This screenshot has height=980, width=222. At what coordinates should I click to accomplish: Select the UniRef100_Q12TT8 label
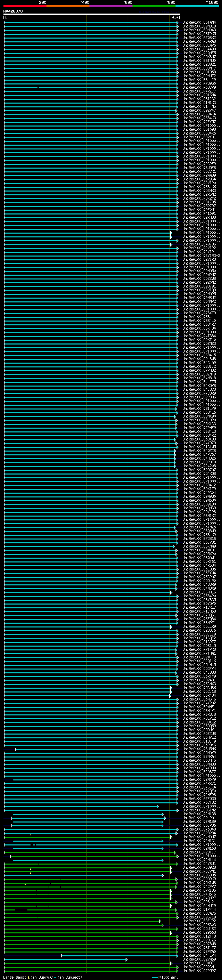(199, 936)
